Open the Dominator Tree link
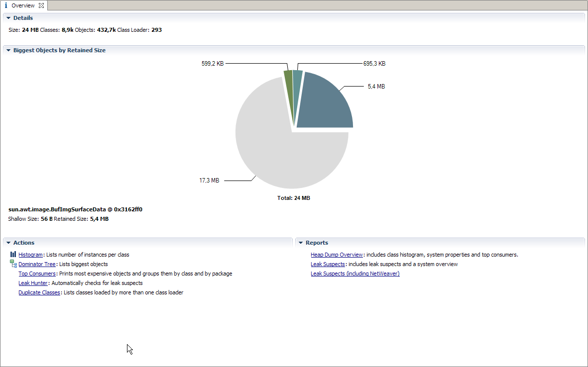This screenshot has height=367, width=588. (x=37, y=264)
